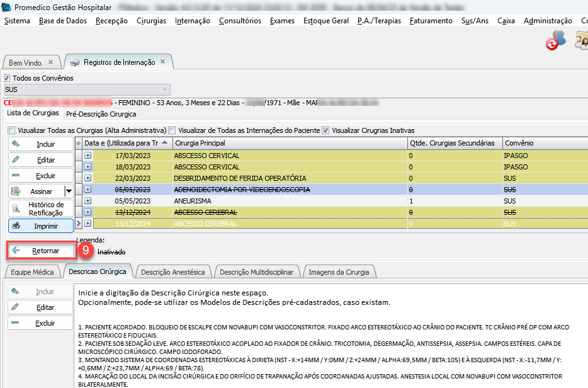Click the pencil icon beside the surgery-list Editar
This screenshot has width=588, height=388.
[x=16, y=160]
